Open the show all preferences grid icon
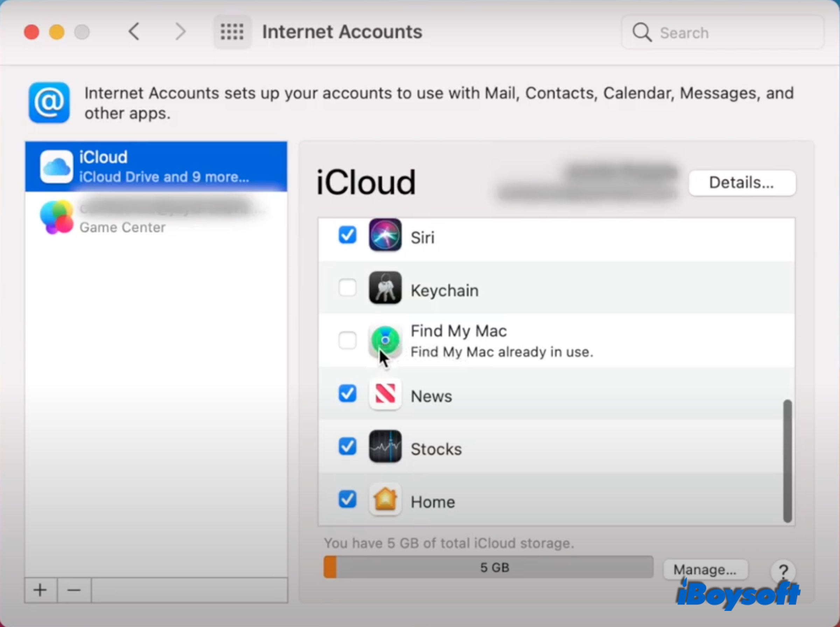Screen dimensions: 840x627 coord(232,32)
